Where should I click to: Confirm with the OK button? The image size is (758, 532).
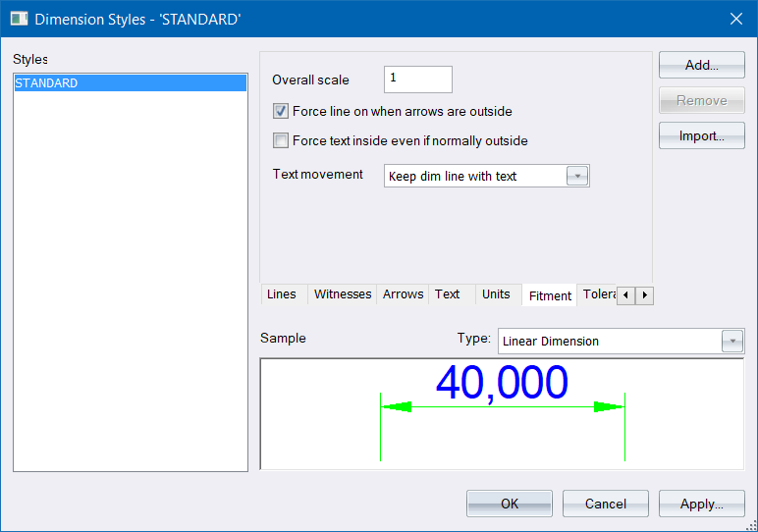(x=509, y=504)
